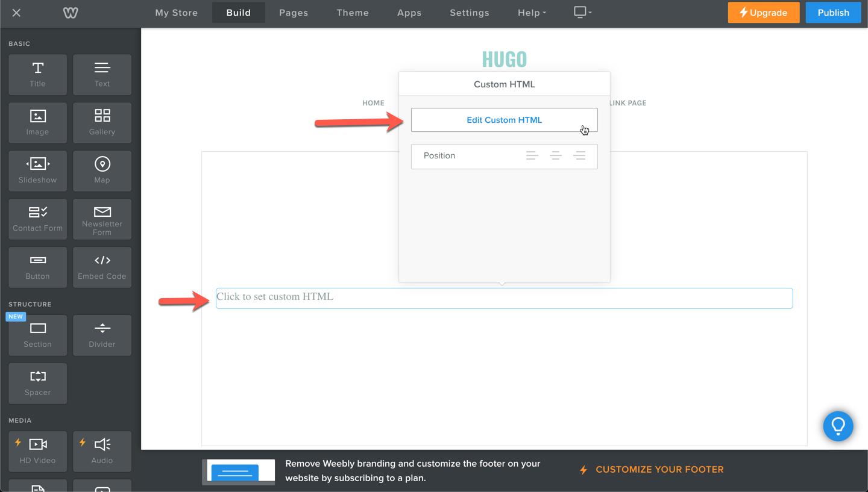Image resolution: width=868 pixels, height=492 pixels.
Task: Select the Text element
Action: coord(102,75)
